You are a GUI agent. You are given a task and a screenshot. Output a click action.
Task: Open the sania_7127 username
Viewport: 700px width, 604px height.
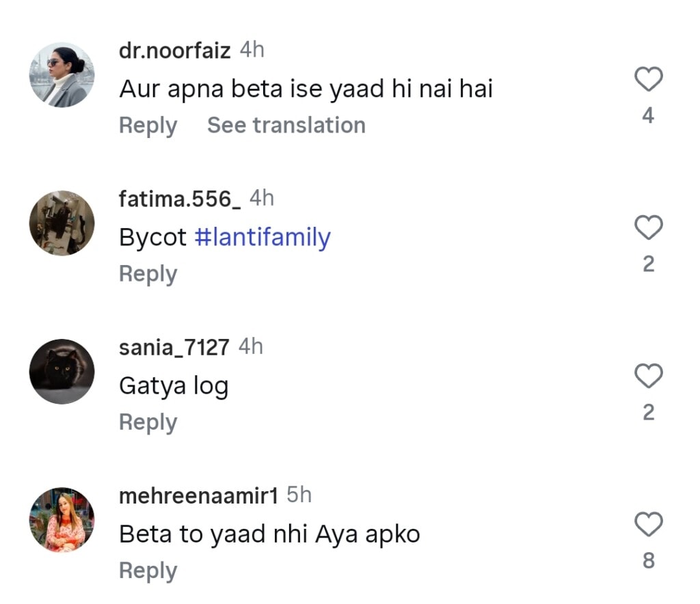click(x=174, y=348)
